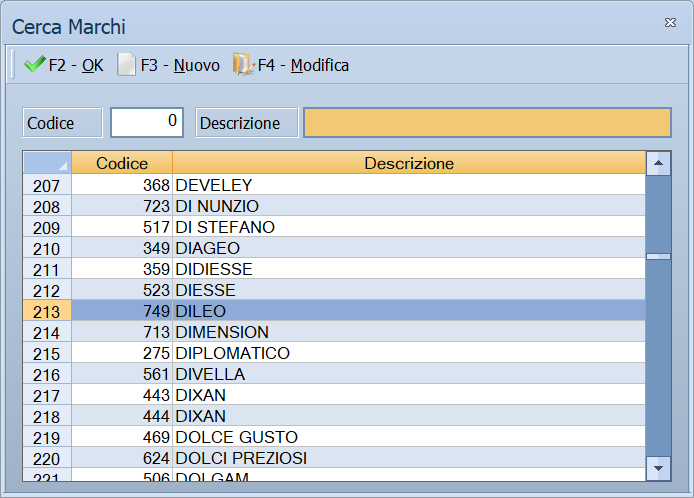Click row header 207

(47, 185)
